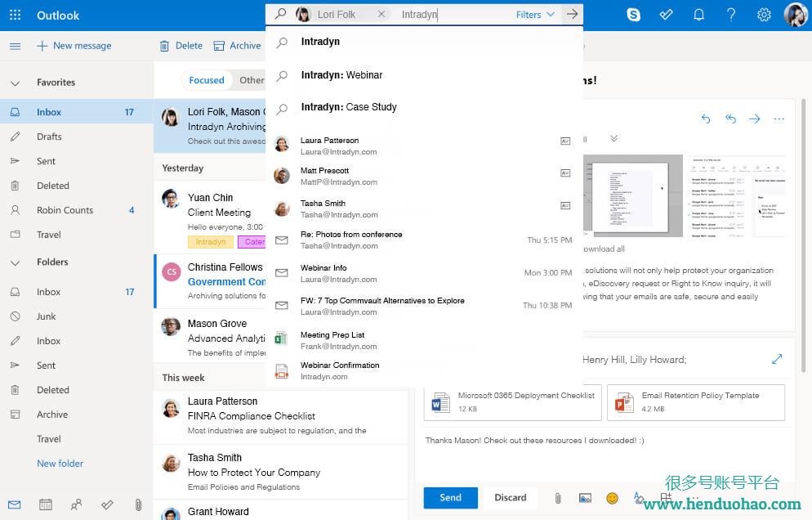Collapse the Favorites section
Viewport: 812px width, 520px height.
15,83
